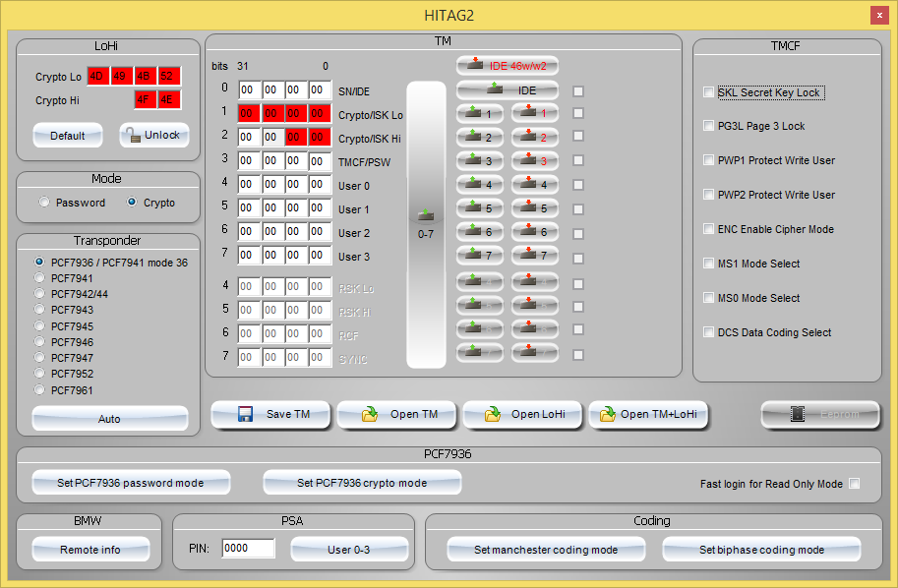Click Set PCF7936 password mode
Screen dimensions: 898x588
(131, 483)
